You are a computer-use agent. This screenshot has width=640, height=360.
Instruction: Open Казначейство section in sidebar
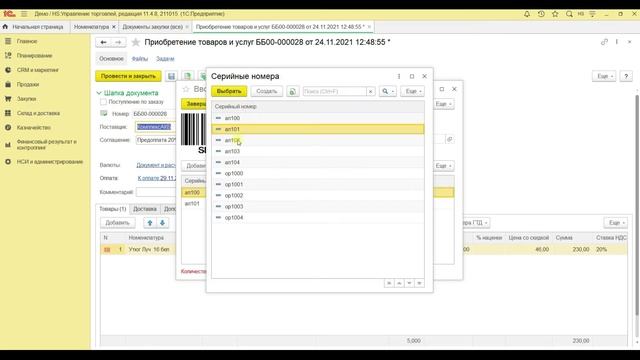tap(33, 128)
